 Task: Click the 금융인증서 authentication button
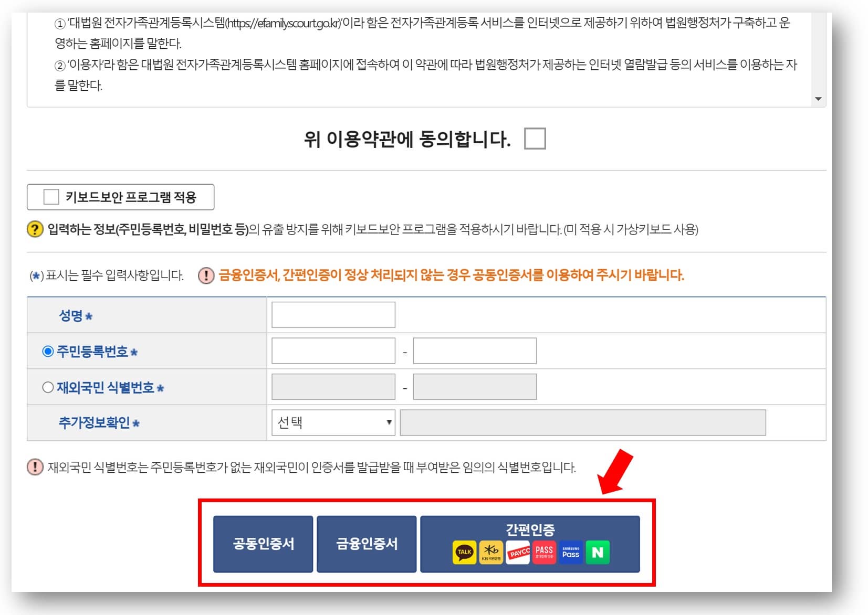click(366, 543)
